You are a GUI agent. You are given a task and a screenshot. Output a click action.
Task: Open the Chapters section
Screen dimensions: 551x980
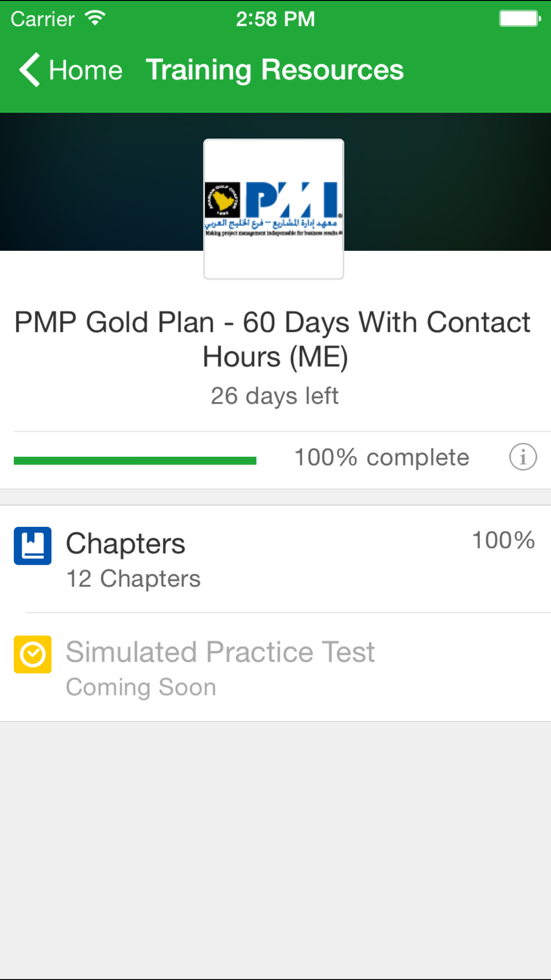[275, 559]
